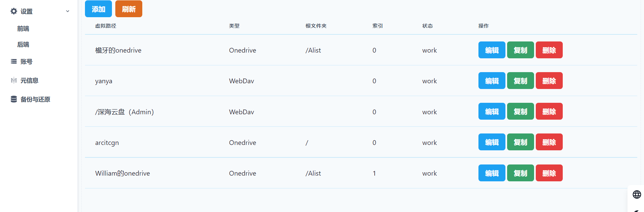
Task: Click the settings gear icon in the sidebar
Action: pyautogui.click(x=14, y=11)
